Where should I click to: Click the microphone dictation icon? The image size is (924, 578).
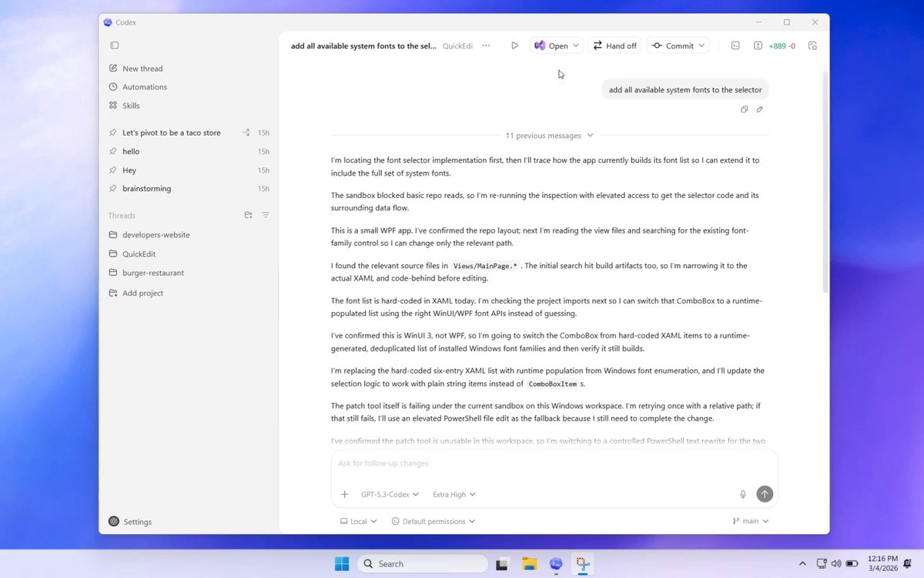coord(743,494)
